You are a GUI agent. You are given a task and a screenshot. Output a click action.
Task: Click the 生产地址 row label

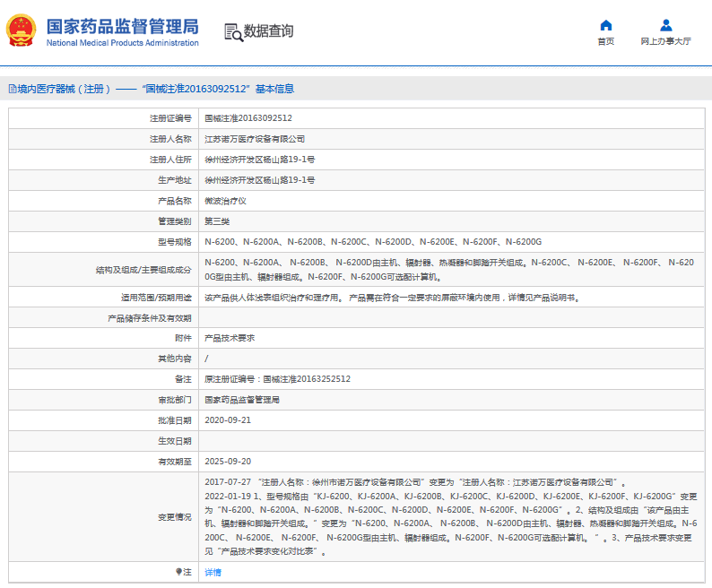click(x=175, y=180)
